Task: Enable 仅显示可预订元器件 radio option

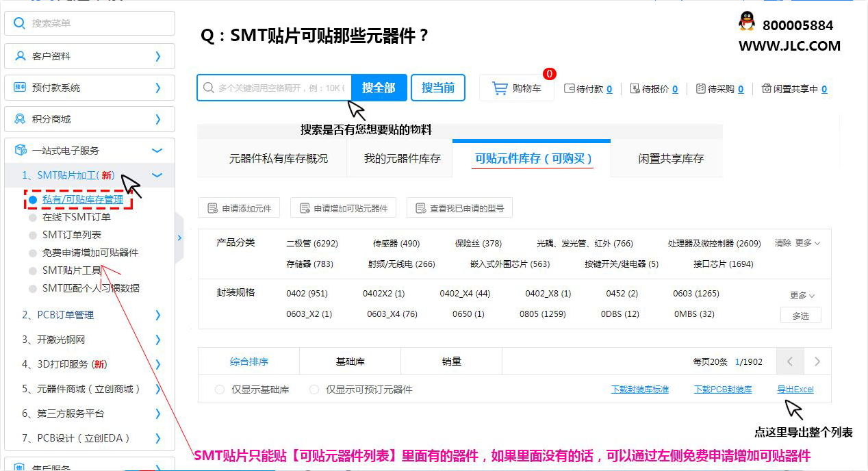Action: click(314, 390)
